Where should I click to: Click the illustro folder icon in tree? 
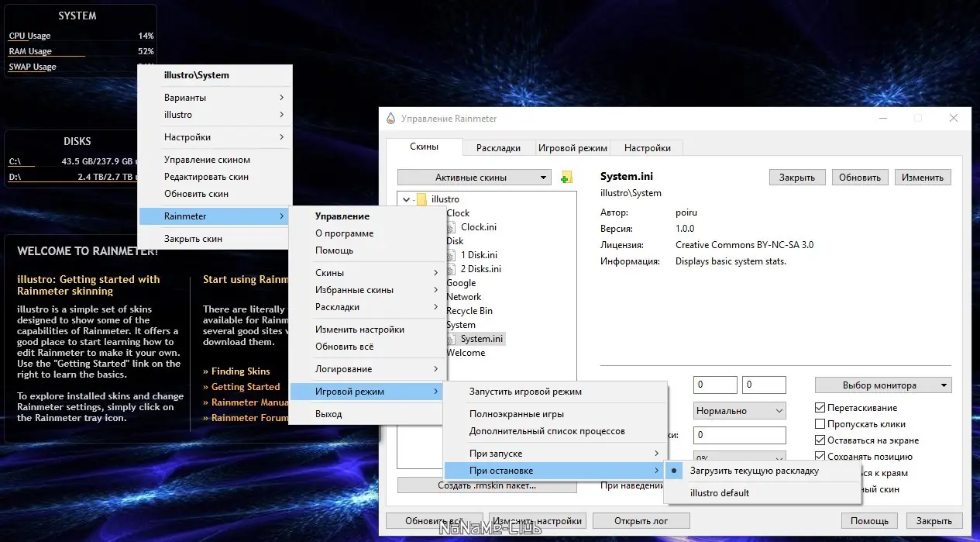click(x=421, y=199)
